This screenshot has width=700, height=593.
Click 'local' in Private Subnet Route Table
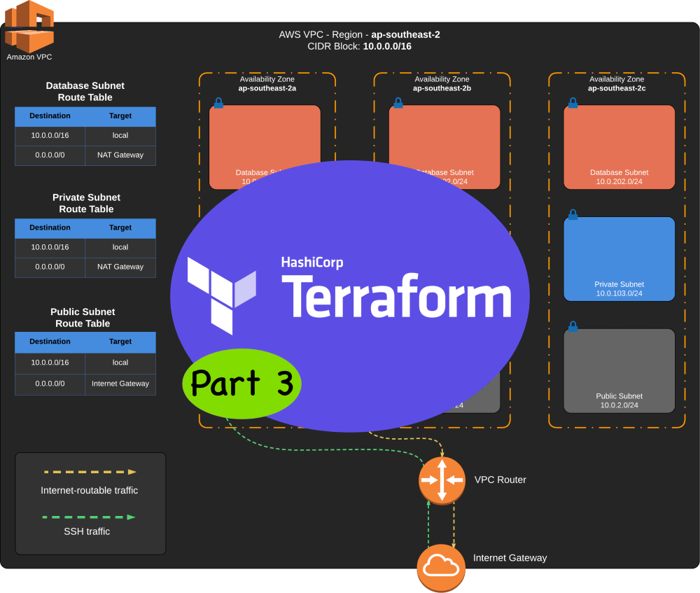[x=120, y=247]
